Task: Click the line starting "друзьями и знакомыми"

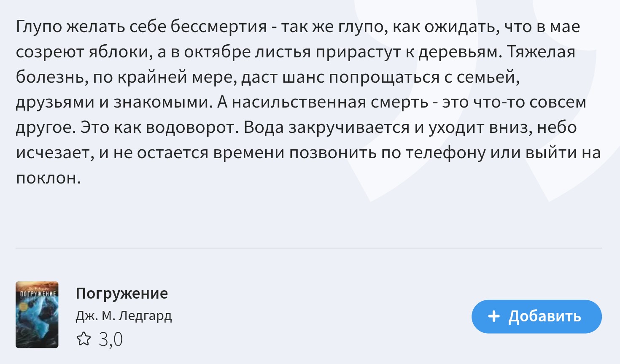Action: click(x=301, y=102)
